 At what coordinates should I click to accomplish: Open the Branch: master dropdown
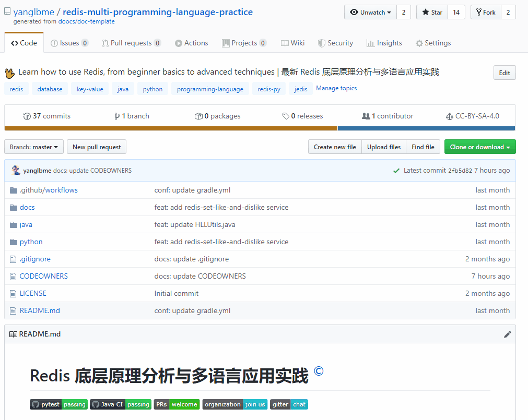point(34,147)
